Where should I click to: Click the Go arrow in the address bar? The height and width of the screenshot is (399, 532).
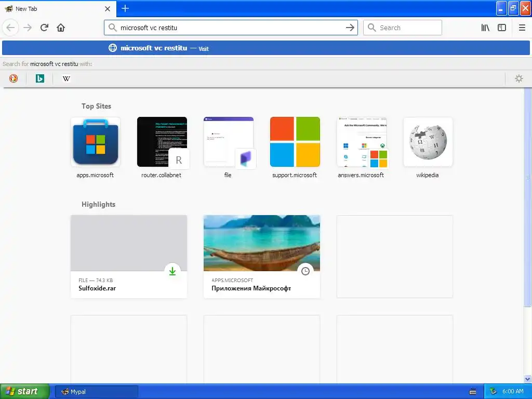[x=350, y=28]
